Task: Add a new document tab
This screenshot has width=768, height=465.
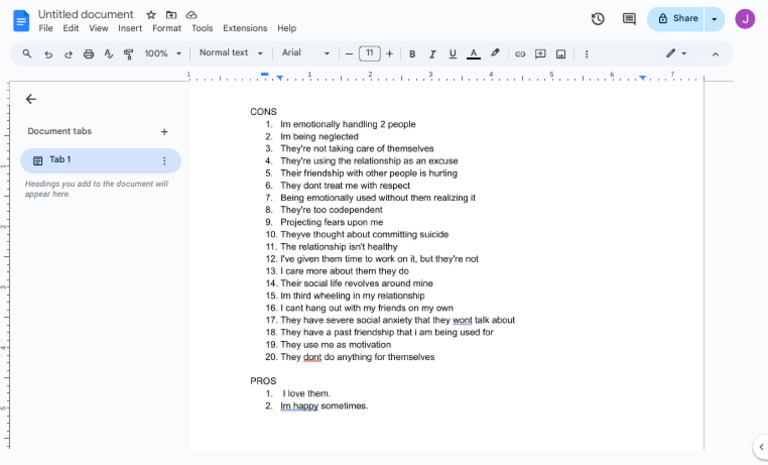Action: 164,131
